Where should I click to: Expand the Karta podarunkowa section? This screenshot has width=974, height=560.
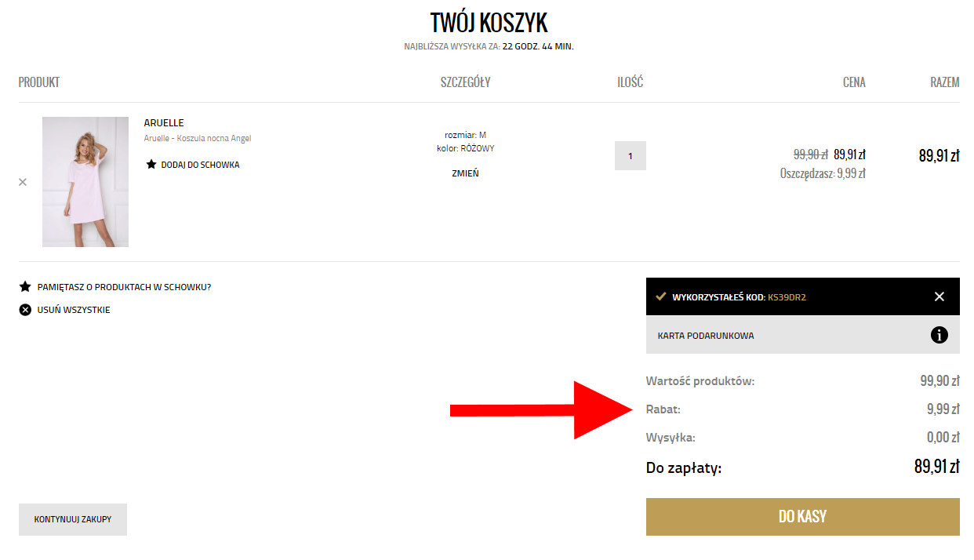(x=803, y=335)
